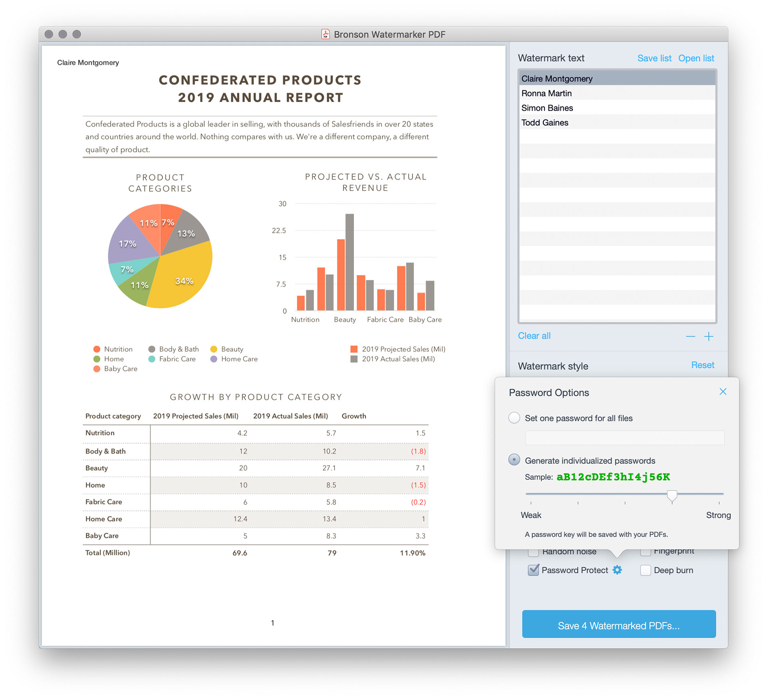This screenshot has width=767, height=700.
Task: Select 'Set one password for all files'
Action: 514,418
